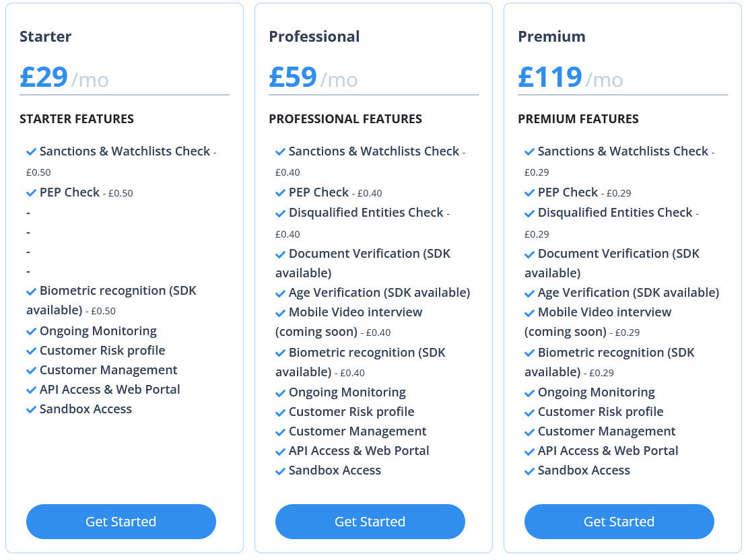Click Get Started under Professional plan
Screen dimensions: 746x560
pos(370,522)
